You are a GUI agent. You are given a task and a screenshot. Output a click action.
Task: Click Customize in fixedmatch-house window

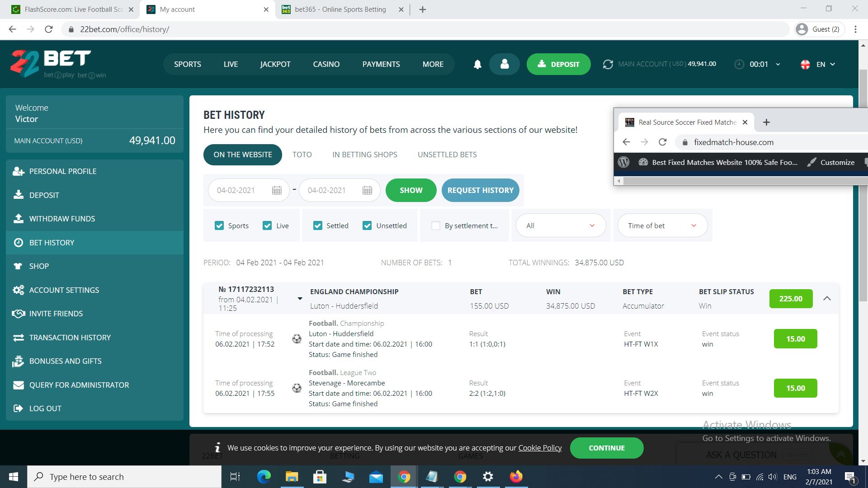(831, 162)
